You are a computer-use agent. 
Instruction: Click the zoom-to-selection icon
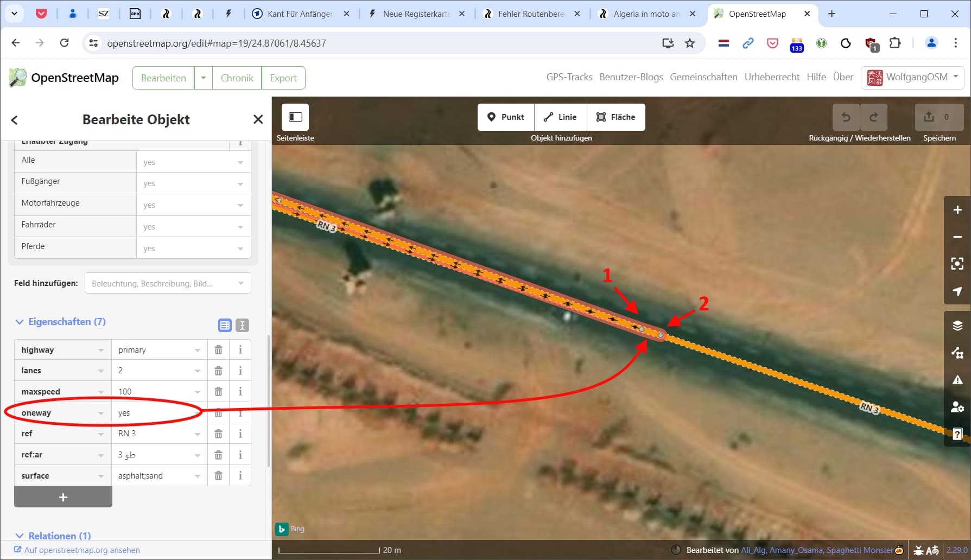[x=957, y=264]
